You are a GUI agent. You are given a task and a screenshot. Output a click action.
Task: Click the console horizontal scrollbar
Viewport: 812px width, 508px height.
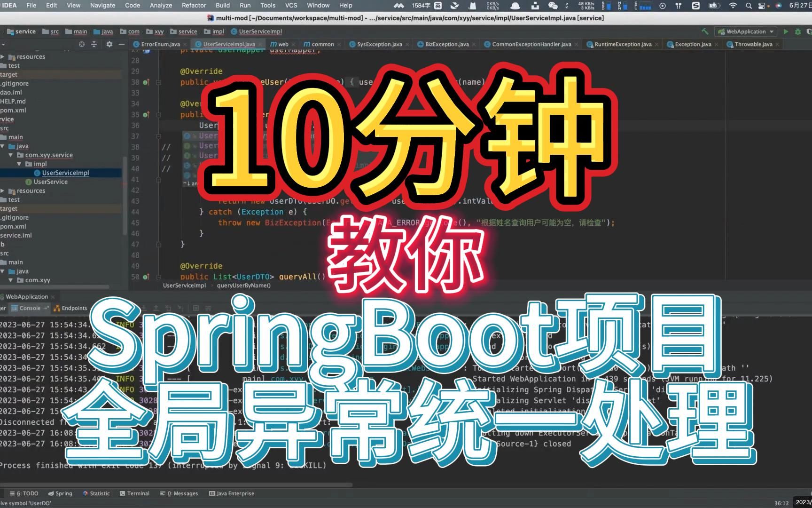coord(176,484)
